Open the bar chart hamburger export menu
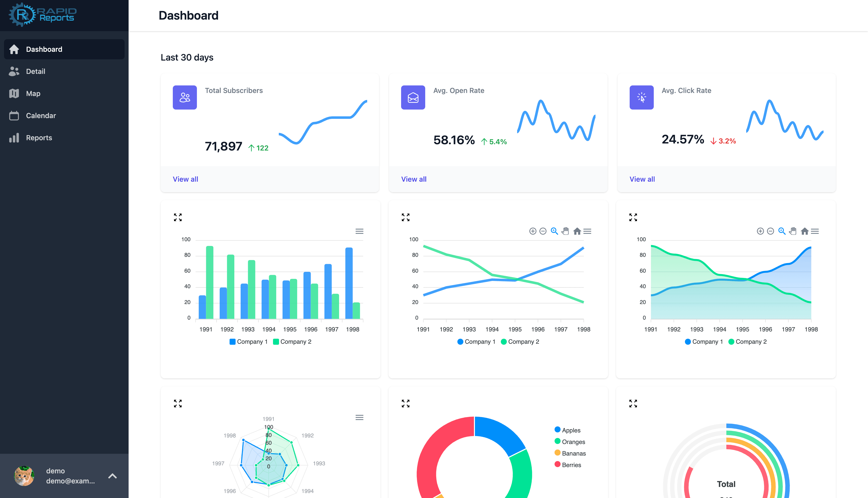This screenshot has width=868, height=498. click(359, 231)
